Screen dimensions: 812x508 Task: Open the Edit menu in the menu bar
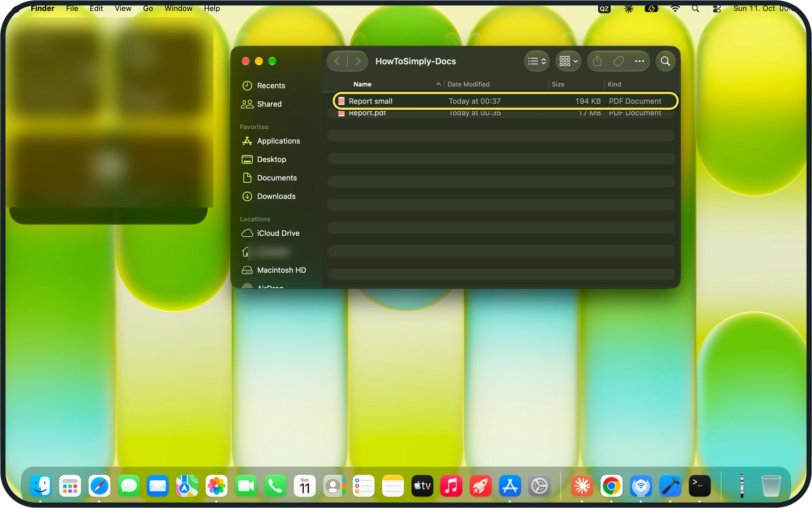[x=96, y=8]
